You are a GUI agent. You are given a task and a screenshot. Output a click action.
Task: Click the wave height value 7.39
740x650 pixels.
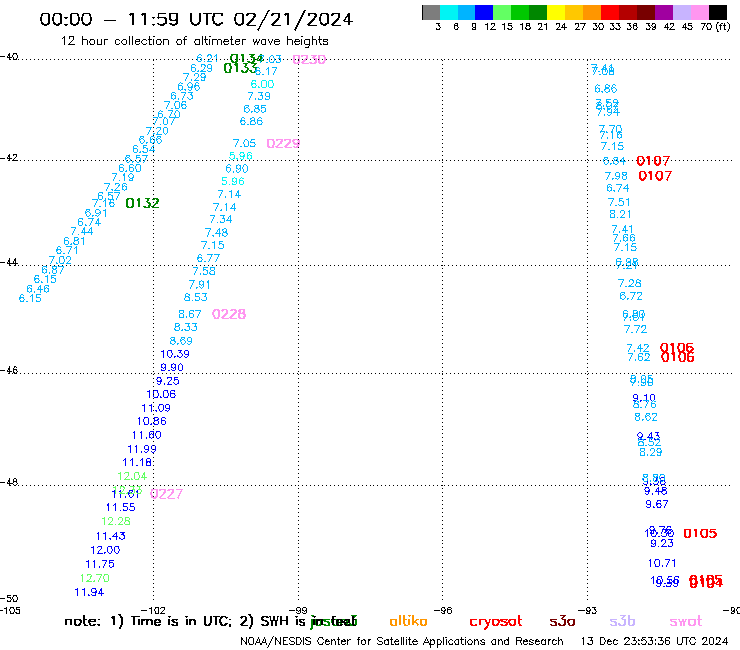(x=259, y=96)
